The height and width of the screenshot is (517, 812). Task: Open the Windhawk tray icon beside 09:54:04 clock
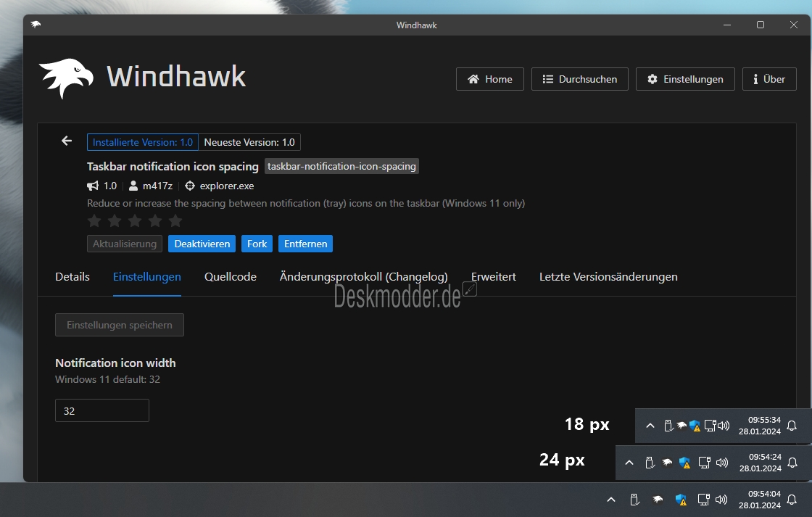point(658,500)
